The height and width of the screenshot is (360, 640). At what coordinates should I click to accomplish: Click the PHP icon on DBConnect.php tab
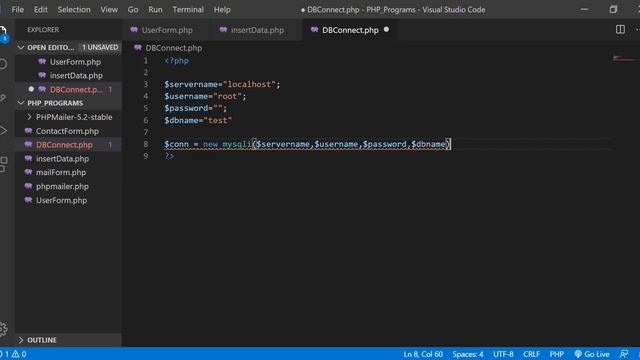pyautogui.click(x=314, y=29)
